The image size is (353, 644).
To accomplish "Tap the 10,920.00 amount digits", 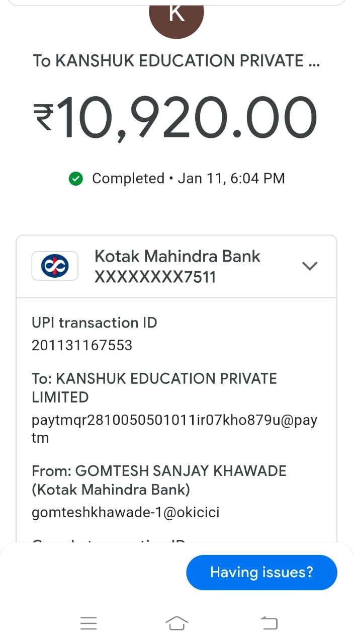I will [x=189, y=118].
